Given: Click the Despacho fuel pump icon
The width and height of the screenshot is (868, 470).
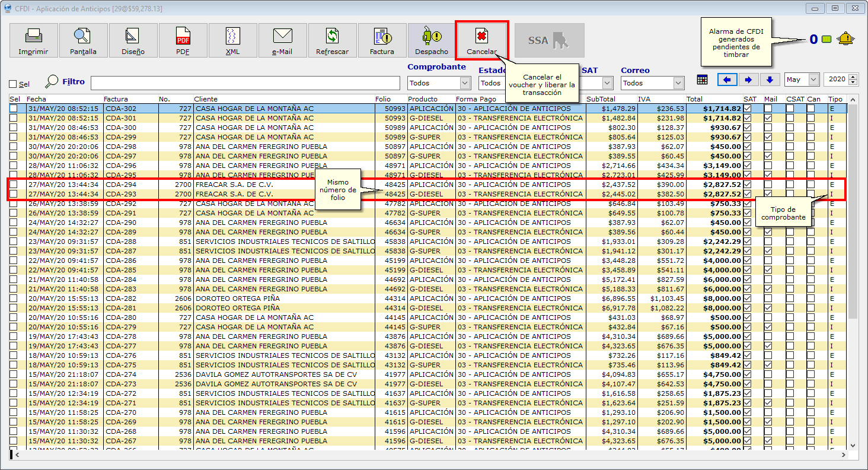Looking at the screenshot, I should coord(432,40).
